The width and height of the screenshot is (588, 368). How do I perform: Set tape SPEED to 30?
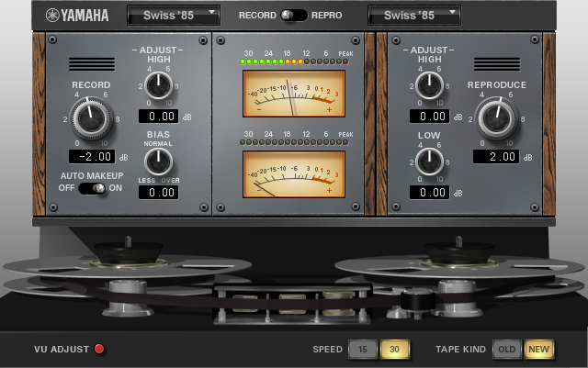[x=394, y=350]
